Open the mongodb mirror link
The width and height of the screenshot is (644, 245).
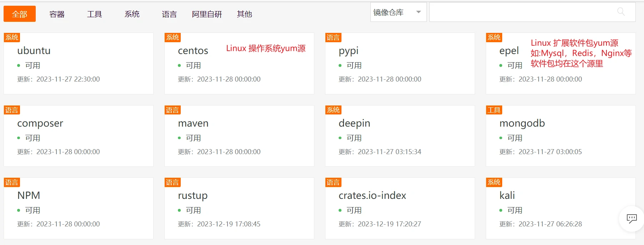[522, 123]
